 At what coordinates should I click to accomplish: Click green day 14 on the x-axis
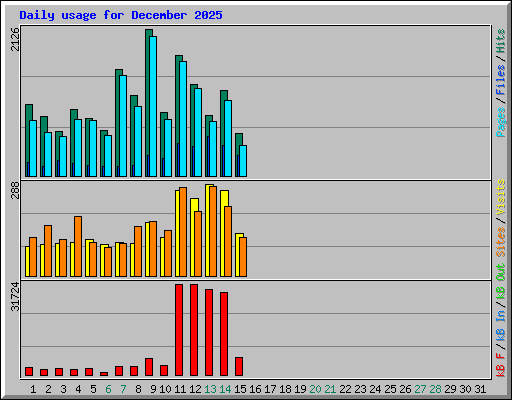click(225, 389)
